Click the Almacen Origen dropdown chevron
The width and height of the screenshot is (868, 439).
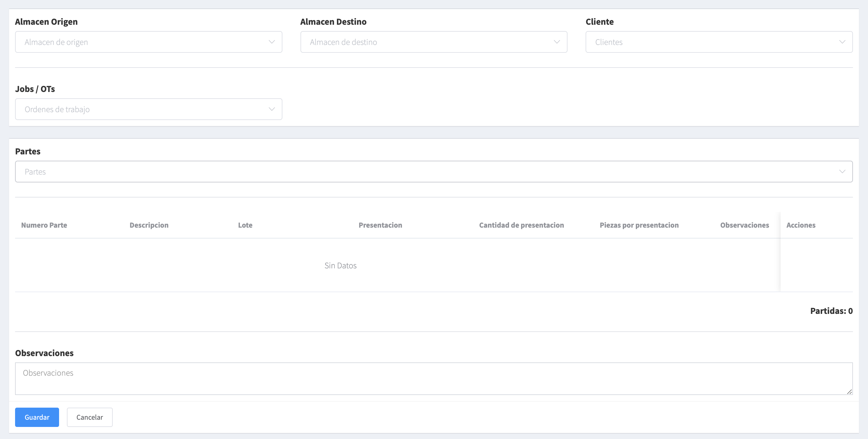[272, 42]
